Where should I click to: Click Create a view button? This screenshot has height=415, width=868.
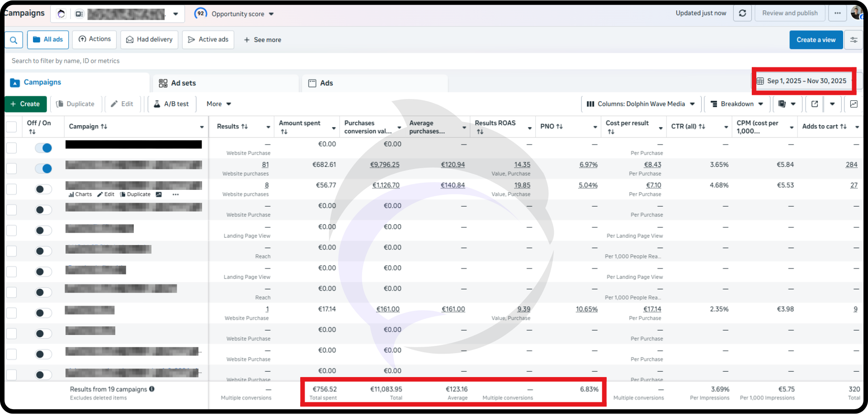[x=816, y=40]
